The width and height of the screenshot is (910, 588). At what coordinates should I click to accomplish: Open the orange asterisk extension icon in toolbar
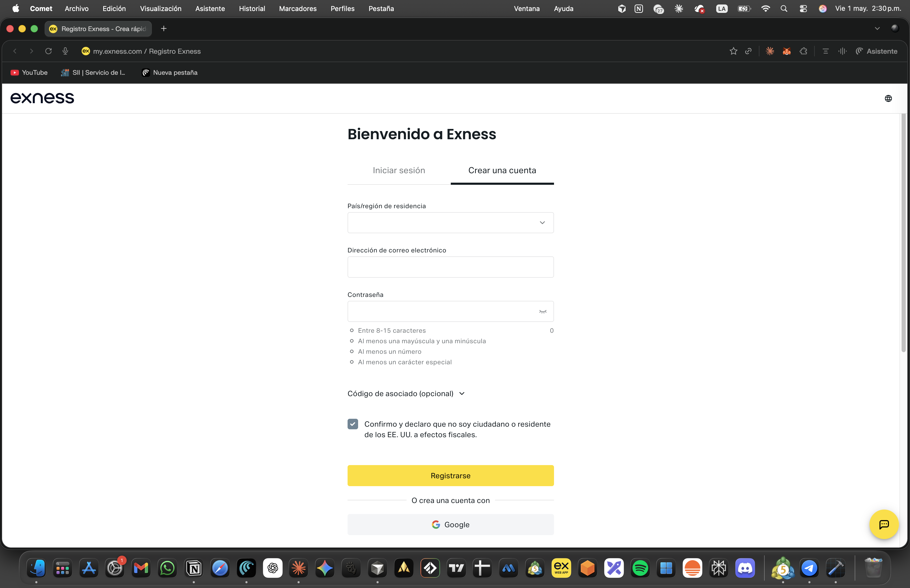tap(770, 51)
